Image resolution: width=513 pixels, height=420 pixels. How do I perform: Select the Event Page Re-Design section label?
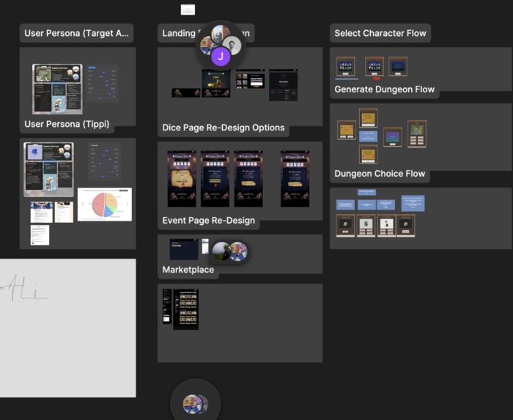(208, 221)
